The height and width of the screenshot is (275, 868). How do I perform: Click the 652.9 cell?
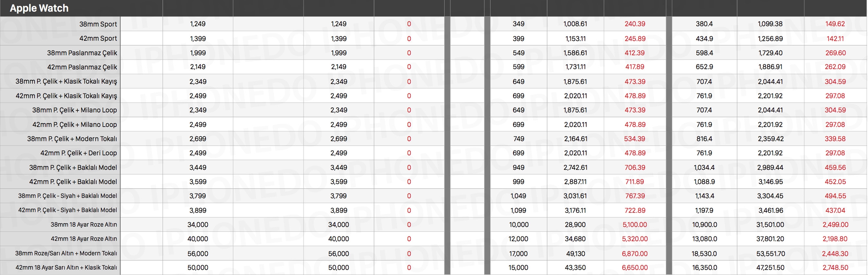click(704, 67)
